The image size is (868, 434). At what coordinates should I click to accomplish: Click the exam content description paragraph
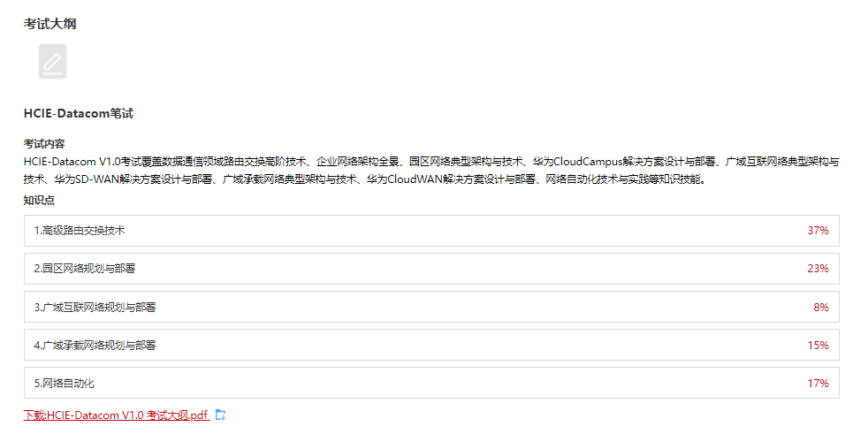[x=431, y=171]
